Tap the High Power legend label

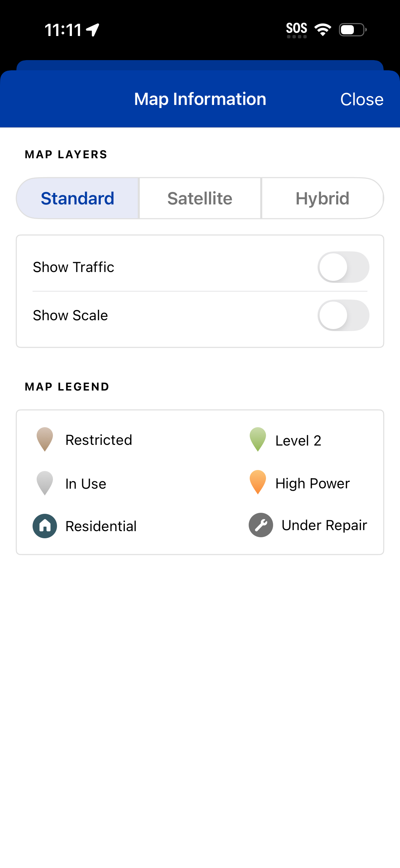pyautogui.click(x=312, y=484)
